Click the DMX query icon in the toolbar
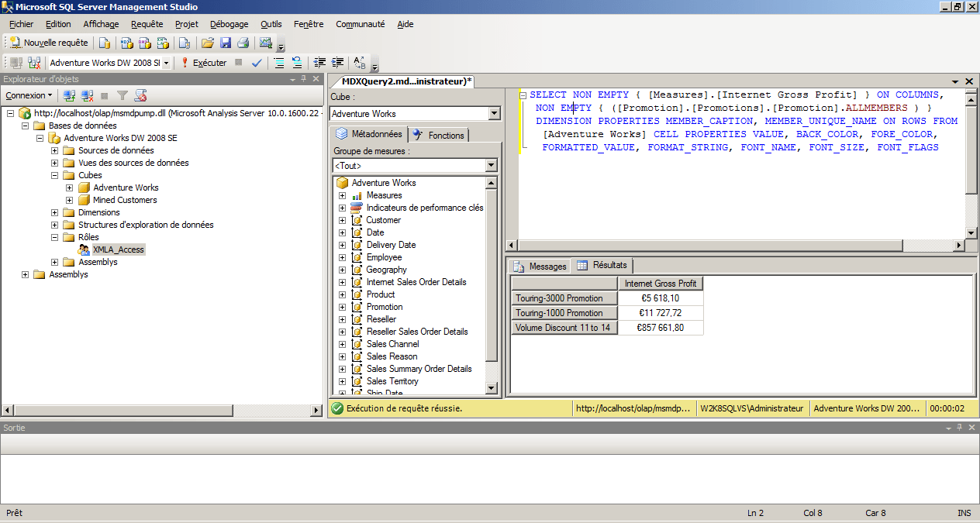This screenshot has height=523, width=980. 144,43
